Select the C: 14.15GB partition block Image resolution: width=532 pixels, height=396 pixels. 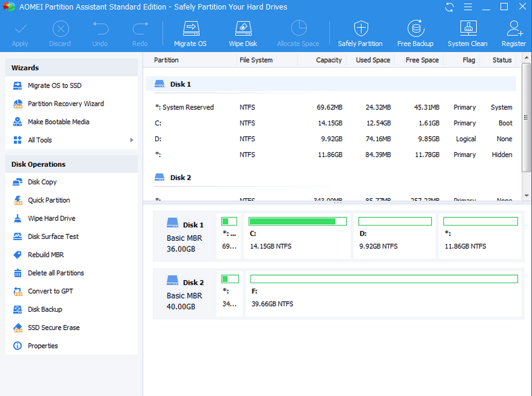[x=297, y=236]
